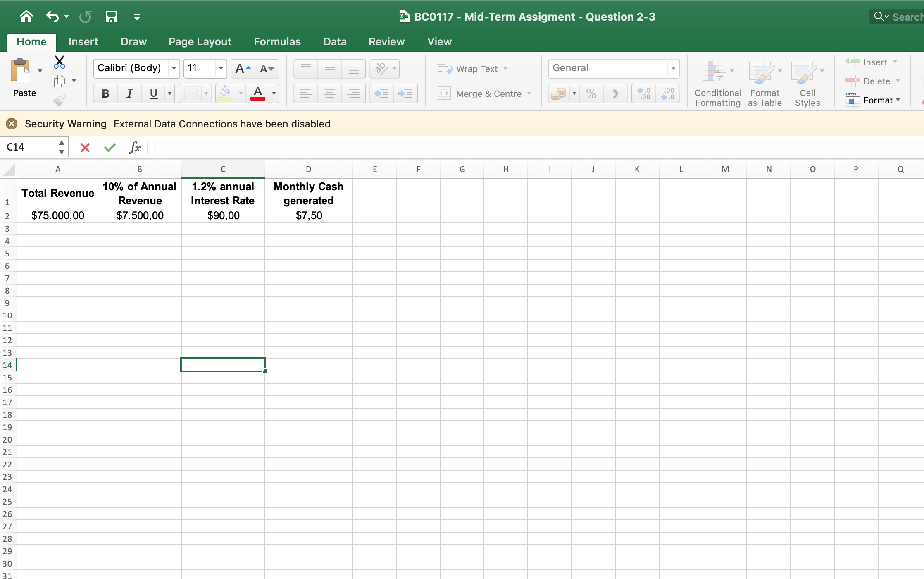
Task: Copy selection with the copy icon
Action: tap(60, 81)
